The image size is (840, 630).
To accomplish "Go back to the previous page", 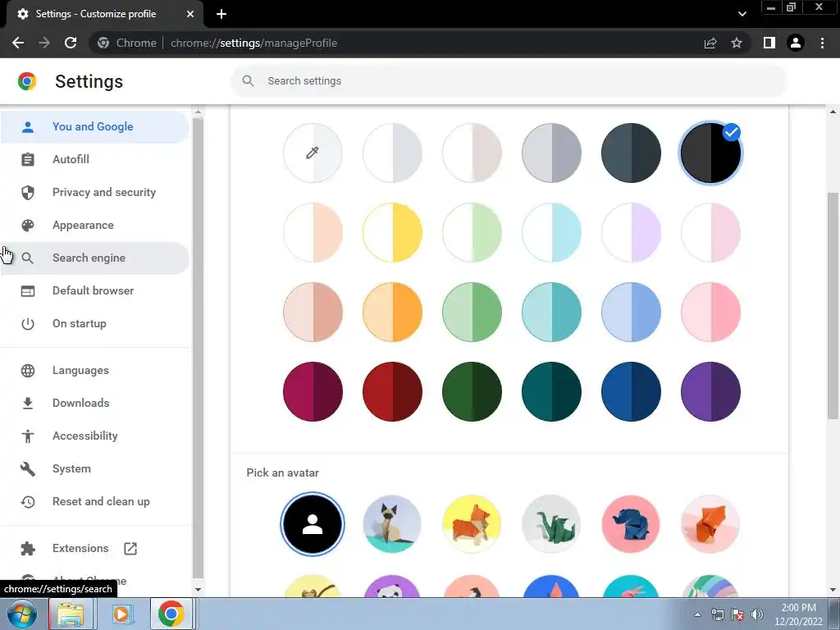I will pyautogui.click(x=18, y=43).
